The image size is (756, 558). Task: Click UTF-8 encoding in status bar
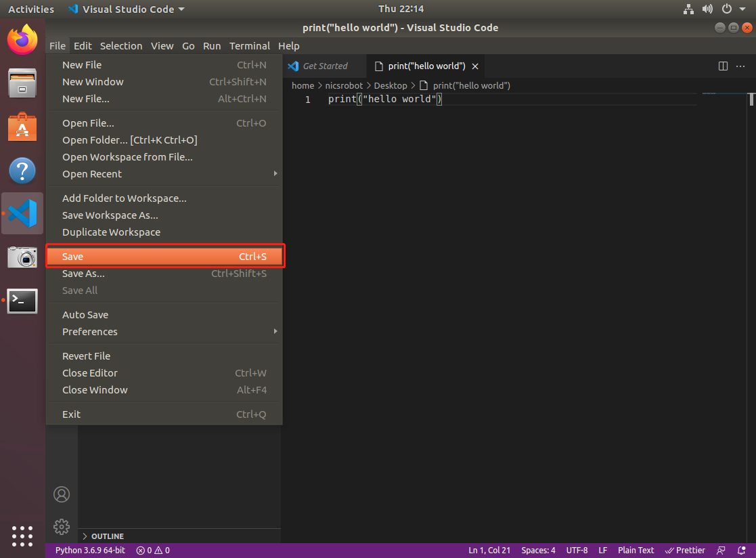pos(577,551)
